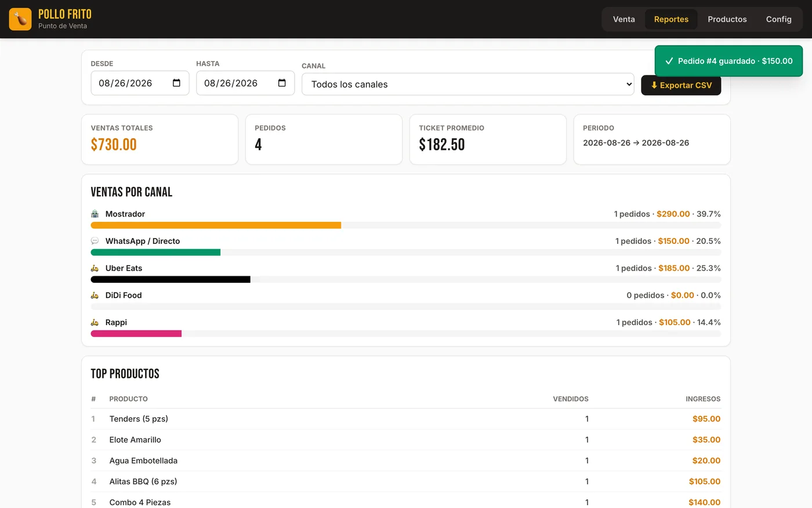The image size is (812, 508).
Task: Switch to the Reportes tab
Action: (x=671, y=19)
